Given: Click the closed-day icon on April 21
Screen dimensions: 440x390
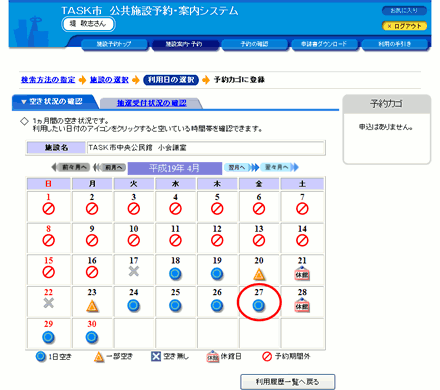Looking at the screenshot, I should coord(302,274).
